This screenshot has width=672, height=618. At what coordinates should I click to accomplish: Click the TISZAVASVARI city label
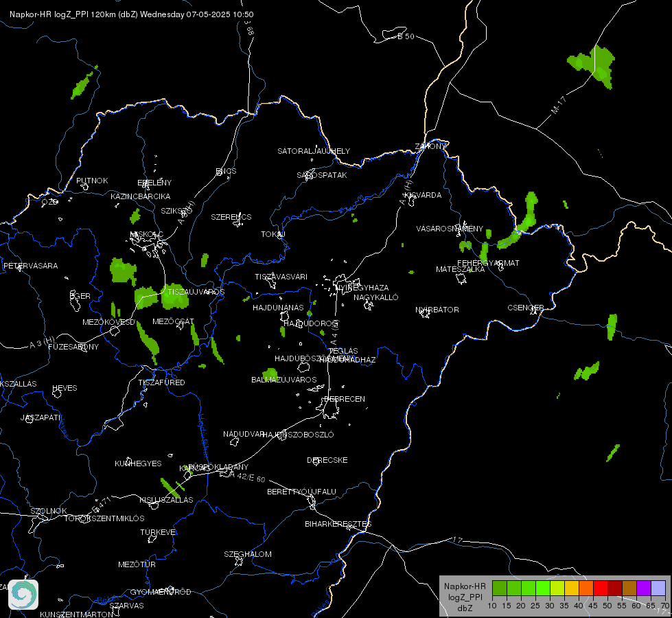coord(281,277)
